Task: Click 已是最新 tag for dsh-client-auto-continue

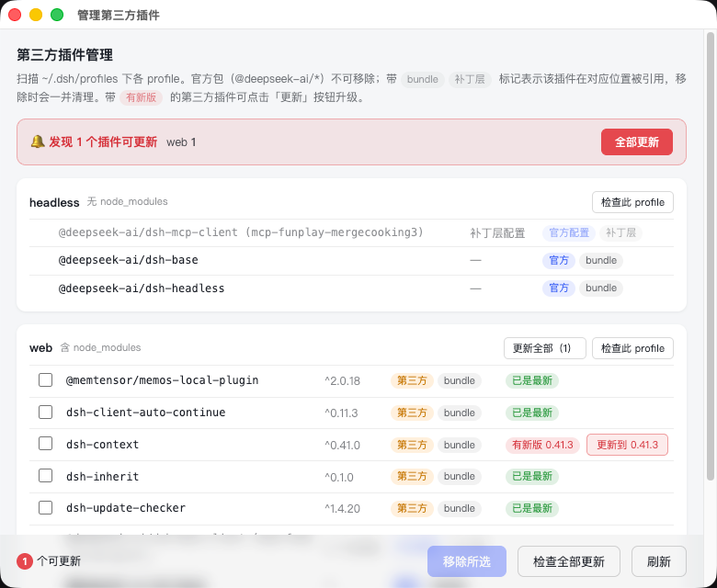Action: click(x=532, y=413)
